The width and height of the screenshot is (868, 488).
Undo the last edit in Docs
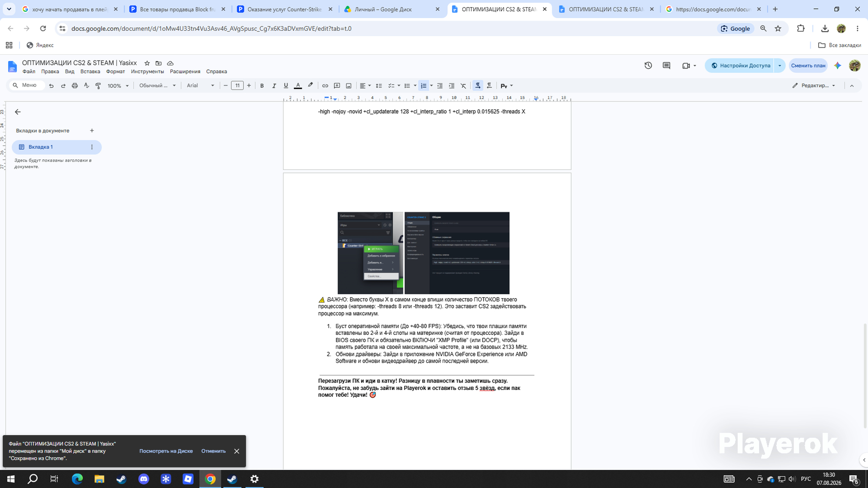click(x=51, y=86)
